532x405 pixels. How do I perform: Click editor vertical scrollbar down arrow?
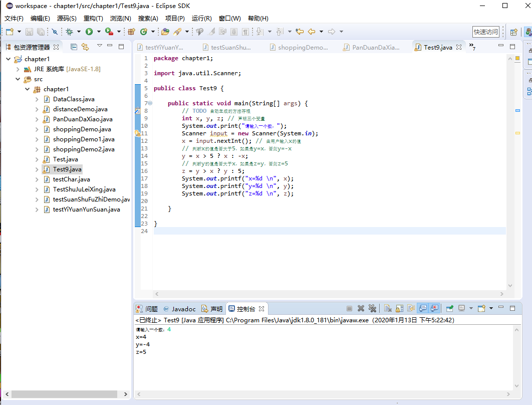coord(510,286)
